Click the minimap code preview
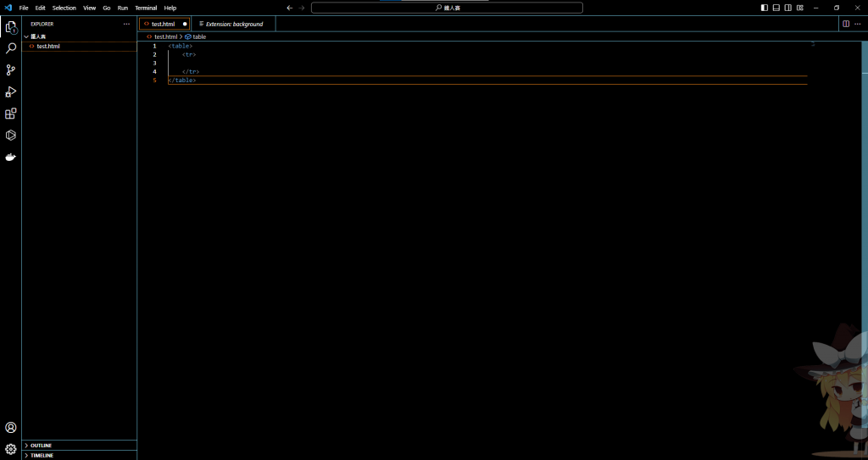This screenshot has height=460, width=868. (813, 44)
